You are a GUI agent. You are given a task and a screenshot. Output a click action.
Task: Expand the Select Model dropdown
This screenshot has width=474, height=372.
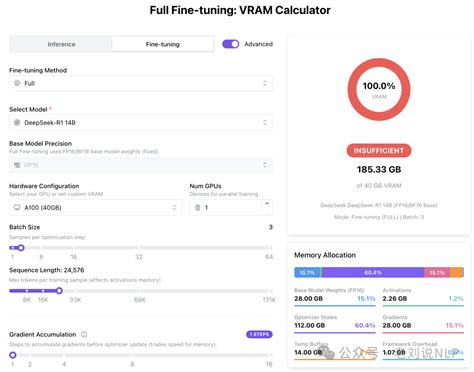[141, 123]
